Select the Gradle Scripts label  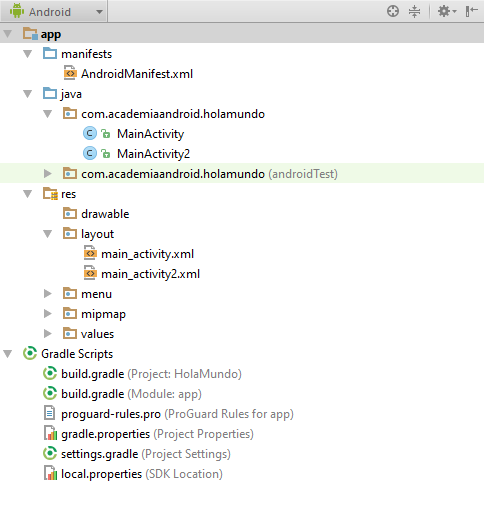pyautogui.click(x=77, y=354)
